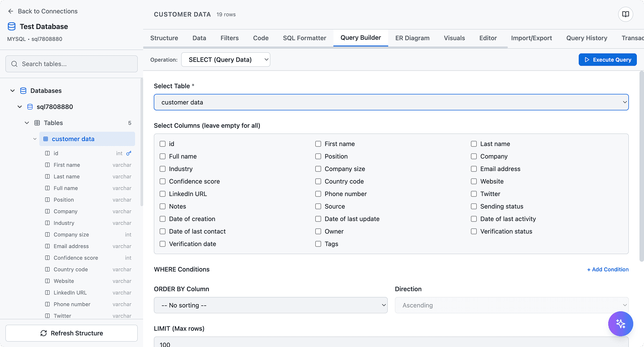Select the LinkedIn URL checkbox
Image resolution: width=644 pixels, height=347 pixels.
coord(162,194)
